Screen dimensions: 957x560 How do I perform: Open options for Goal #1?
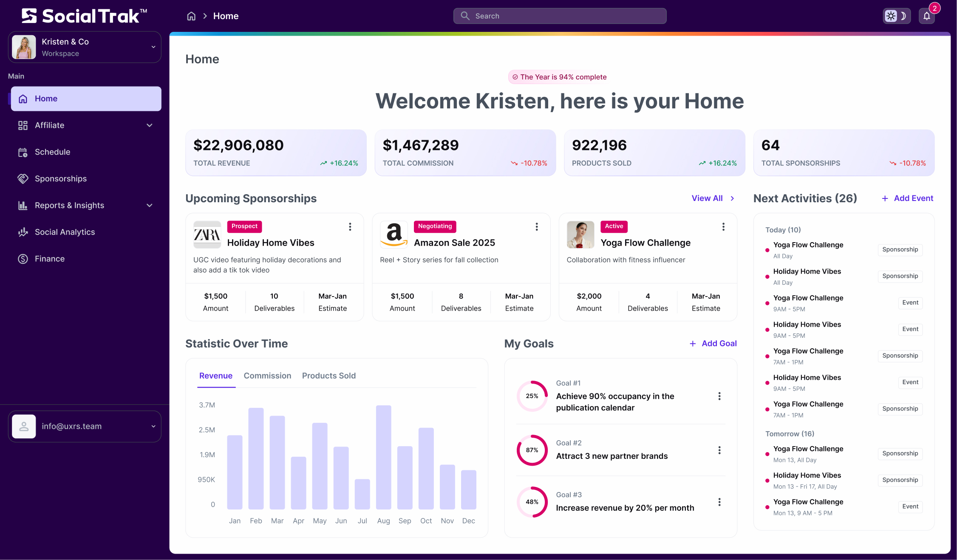pos(719,396)
